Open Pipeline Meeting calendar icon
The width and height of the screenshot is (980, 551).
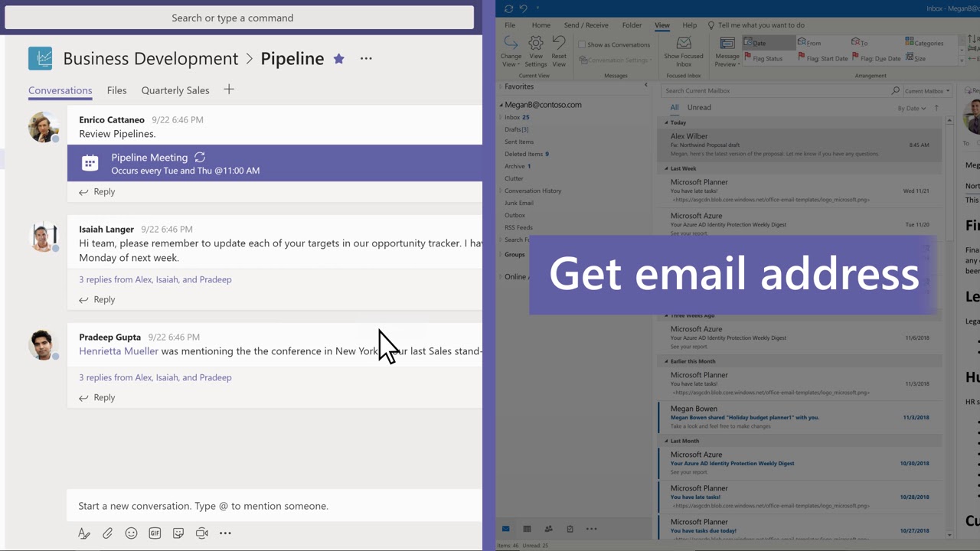[90, 163]
